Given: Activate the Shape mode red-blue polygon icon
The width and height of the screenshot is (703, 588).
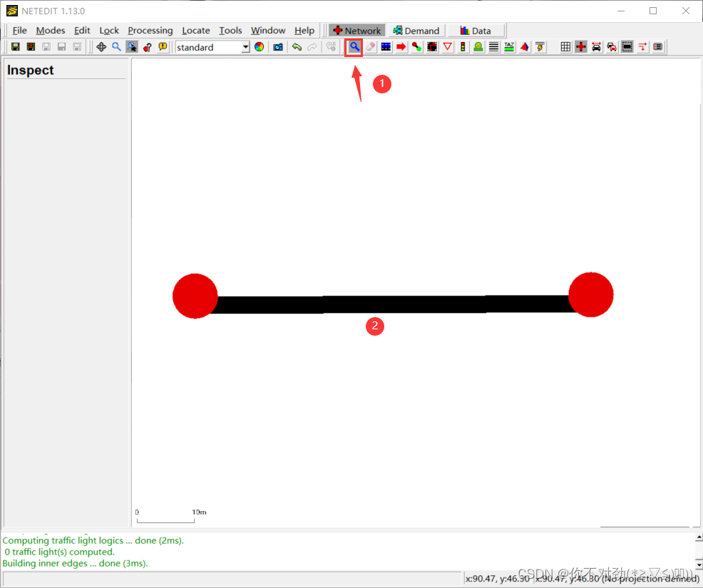Looking at the screenshot, I should click(x=525, y=46).
